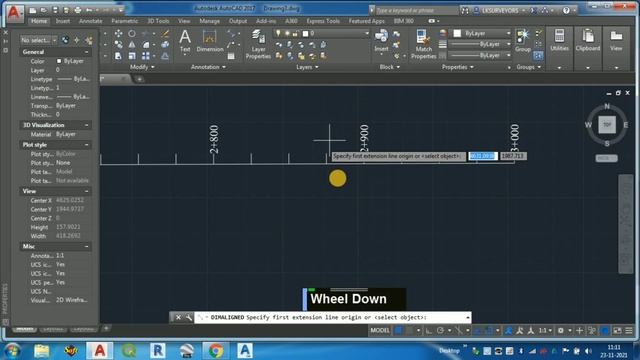The height and width of the screenshot is (360, 640).
Task: Expand the Groups panel dropdown
Action: tap(529, 67)
